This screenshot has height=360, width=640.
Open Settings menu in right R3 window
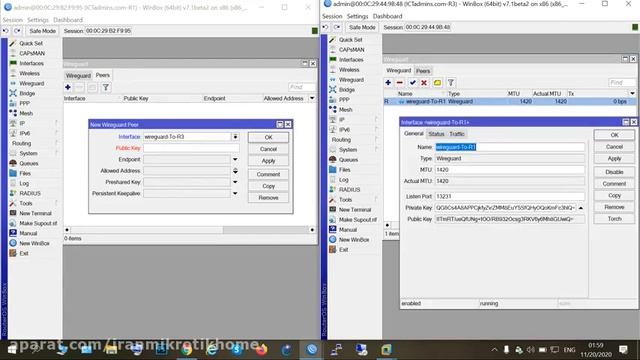(357, 16)
